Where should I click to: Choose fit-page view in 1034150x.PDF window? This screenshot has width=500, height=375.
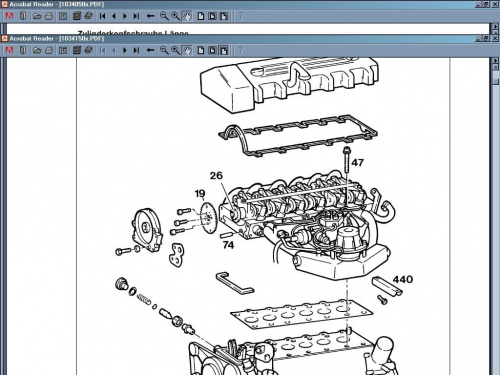[212, 50]
